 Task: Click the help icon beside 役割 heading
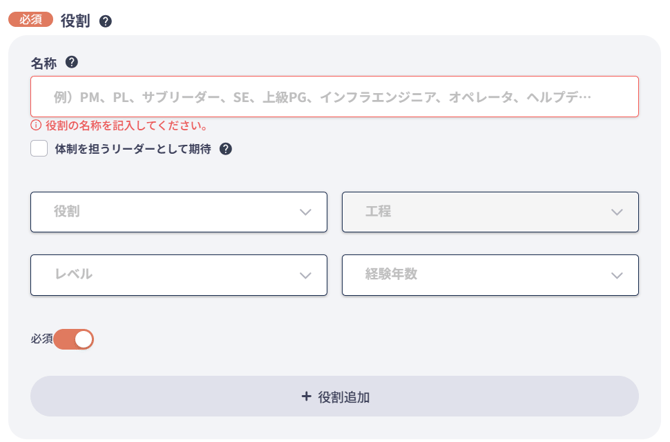[106, 21]
